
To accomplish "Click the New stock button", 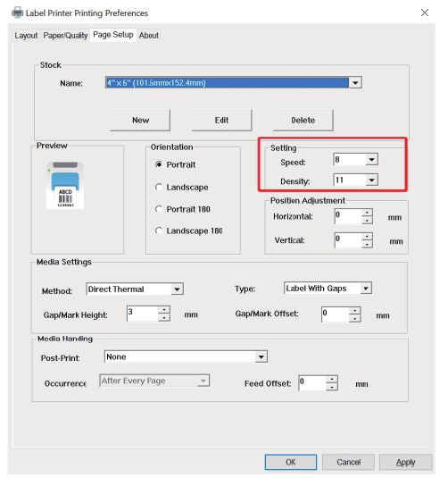I will pyautogui.click(x=140, y=120).
